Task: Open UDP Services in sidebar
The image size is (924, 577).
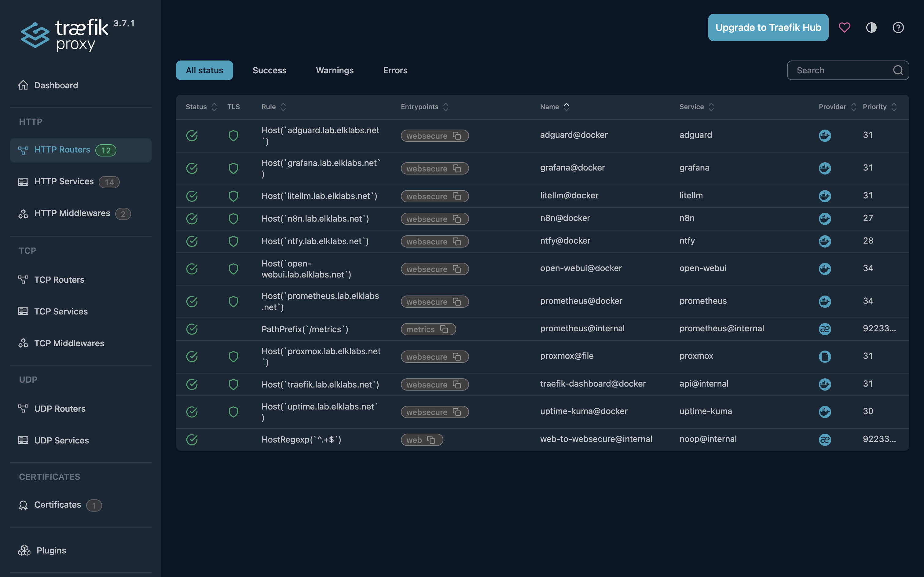Action: (80, 440)
